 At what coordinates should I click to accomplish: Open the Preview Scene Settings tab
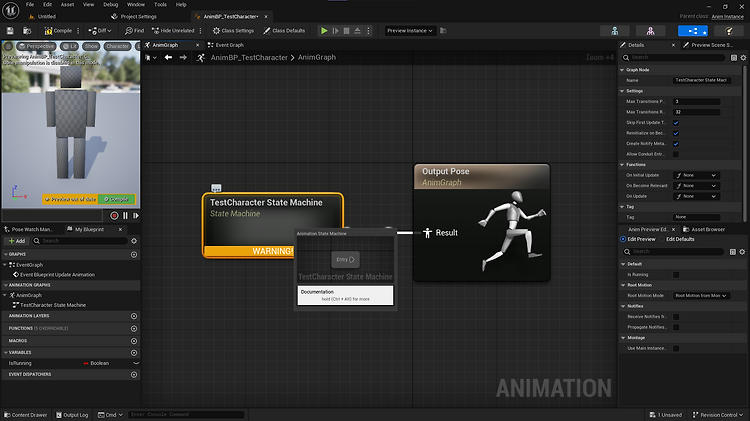point(711,45)
